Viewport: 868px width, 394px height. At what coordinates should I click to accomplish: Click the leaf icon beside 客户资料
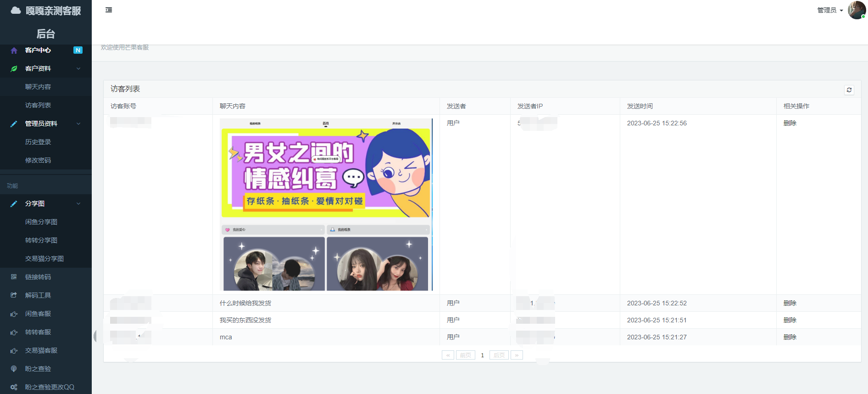(14, 69)
